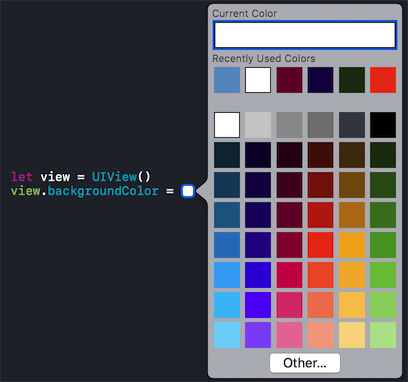Screen dimensions: 408x382
Task: Select the crimson swatch below burgundy
Action: click(x=289, y=275)
